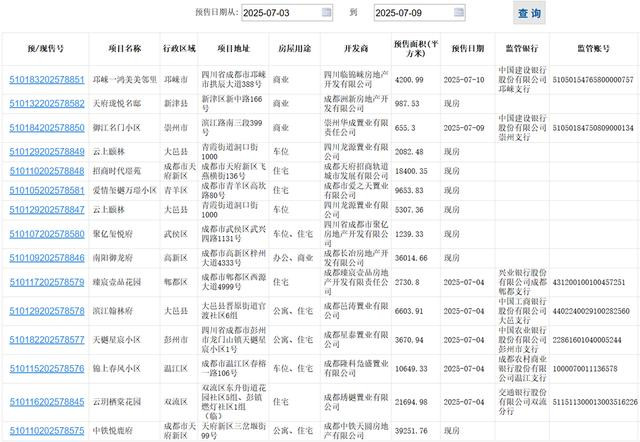
Task: Open presale number 510107202578580
Action: coord(47,234)
